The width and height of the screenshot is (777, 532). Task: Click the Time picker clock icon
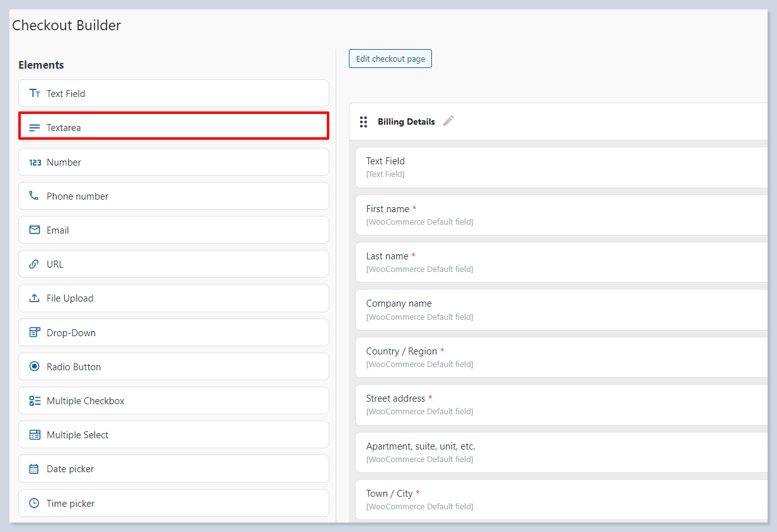point(35,504)
